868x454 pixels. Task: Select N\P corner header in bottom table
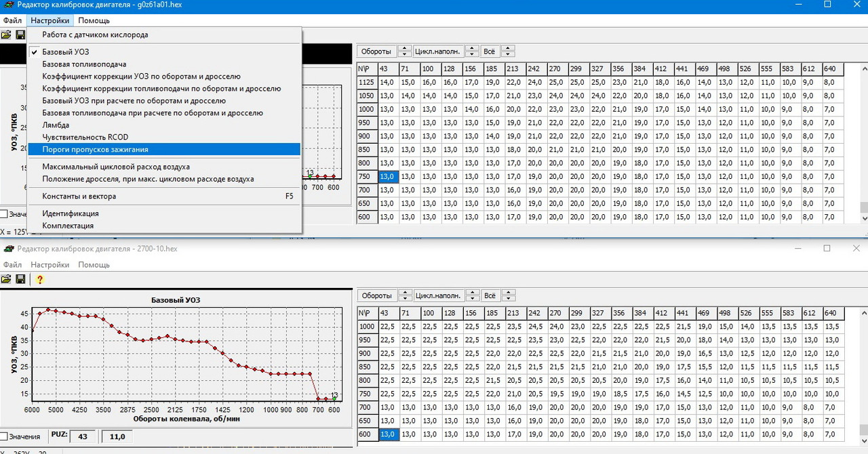367,313
